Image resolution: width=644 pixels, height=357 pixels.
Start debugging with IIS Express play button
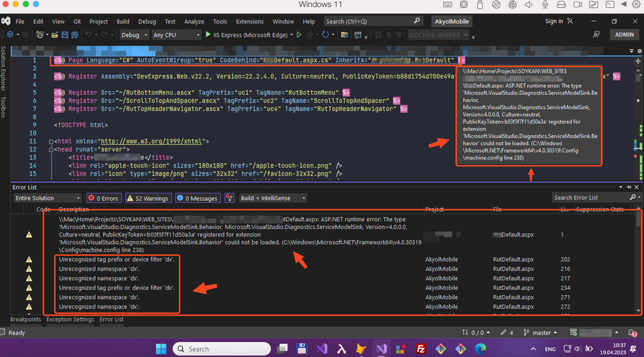(x=208, y=35)
